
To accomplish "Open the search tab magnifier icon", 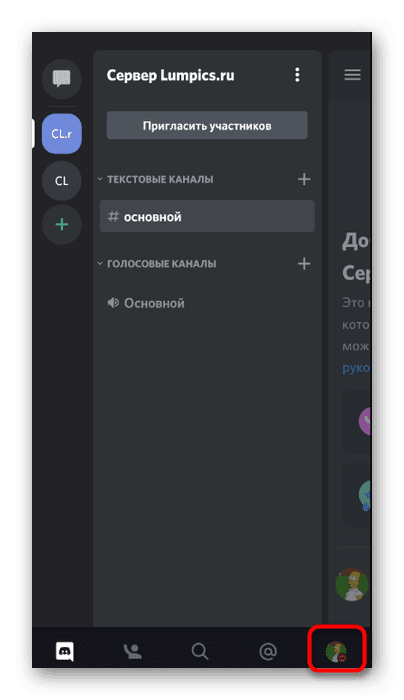I will 200,652.
